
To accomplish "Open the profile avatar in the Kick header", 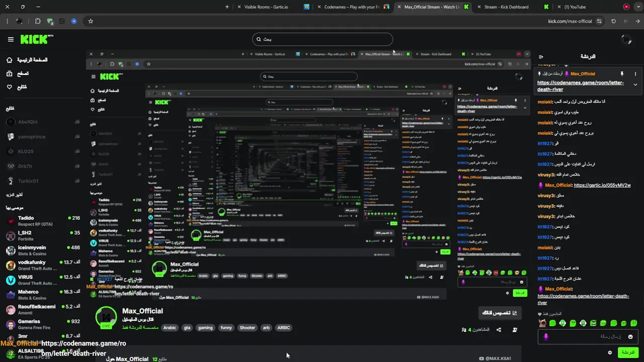I will [626, 39].
